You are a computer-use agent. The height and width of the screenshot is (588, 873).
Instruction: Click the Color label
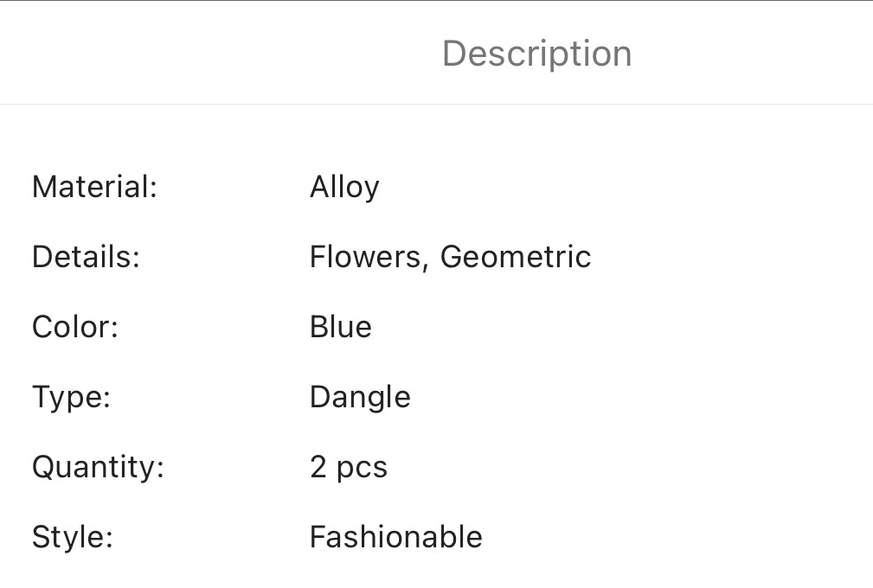(x=75, y=327)
